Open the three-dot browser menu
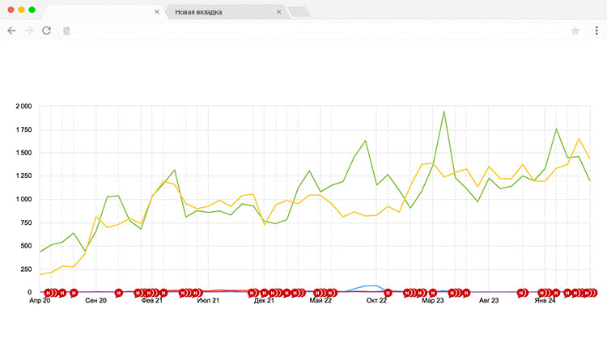 pyautogui.click(x=595, y=31)
